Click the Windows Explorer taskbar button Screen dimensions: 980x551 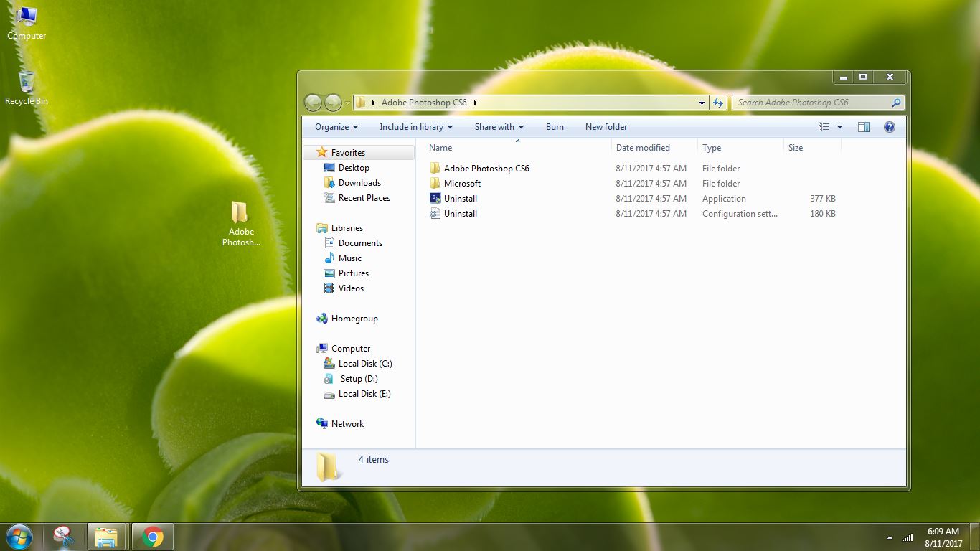point(107,537)
